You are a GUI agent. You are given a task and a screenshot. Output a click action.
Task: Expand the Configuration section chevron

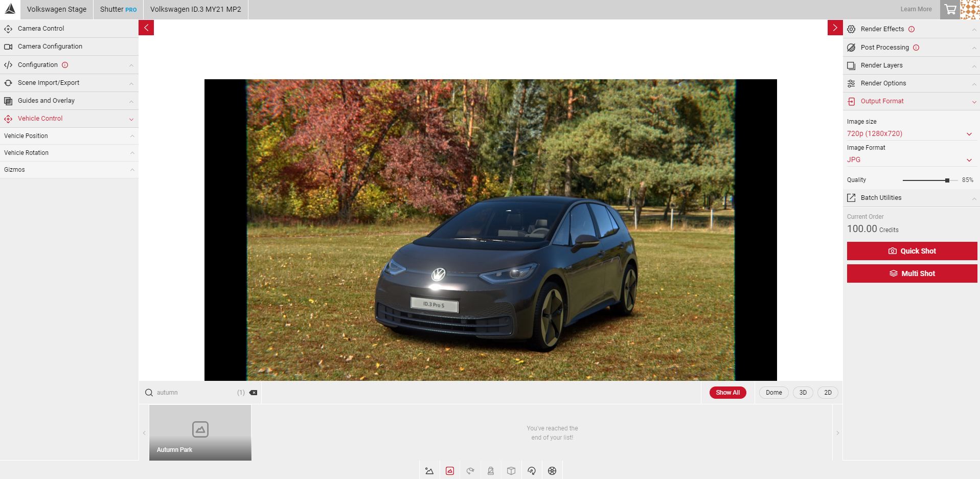[x=131, y=65]
